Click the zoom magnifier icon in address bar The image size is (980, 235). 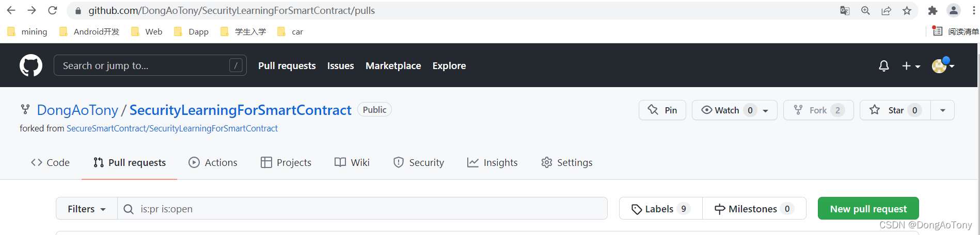click(x=865, y=11)
